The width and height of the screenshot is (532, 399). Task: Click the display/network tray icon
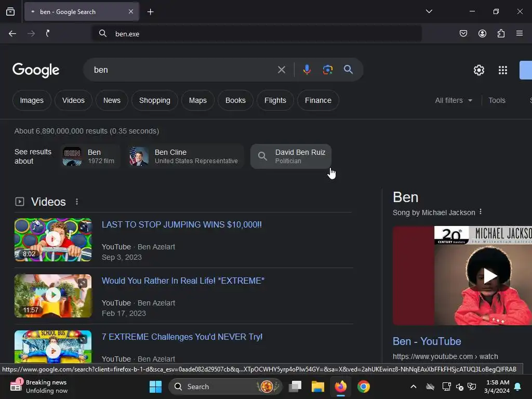click(x=446, y=387)
